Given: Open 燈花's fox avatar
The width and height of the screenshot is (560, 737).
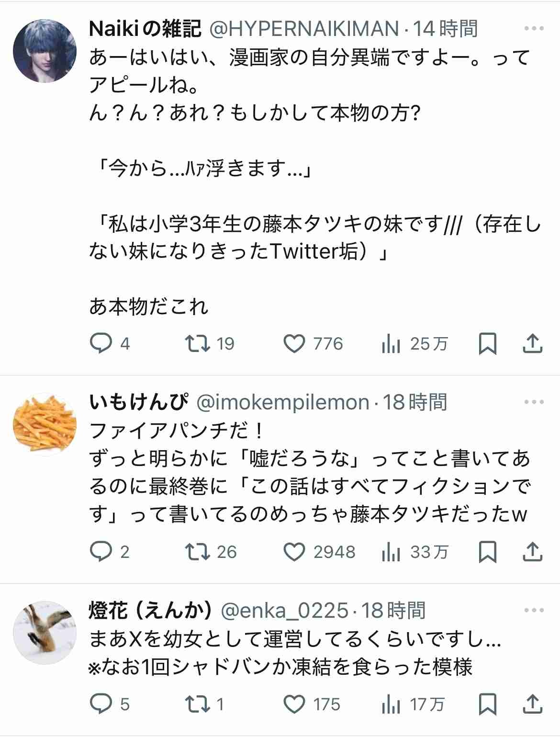Looking at the screenshot, I should [x=45, y=632].
